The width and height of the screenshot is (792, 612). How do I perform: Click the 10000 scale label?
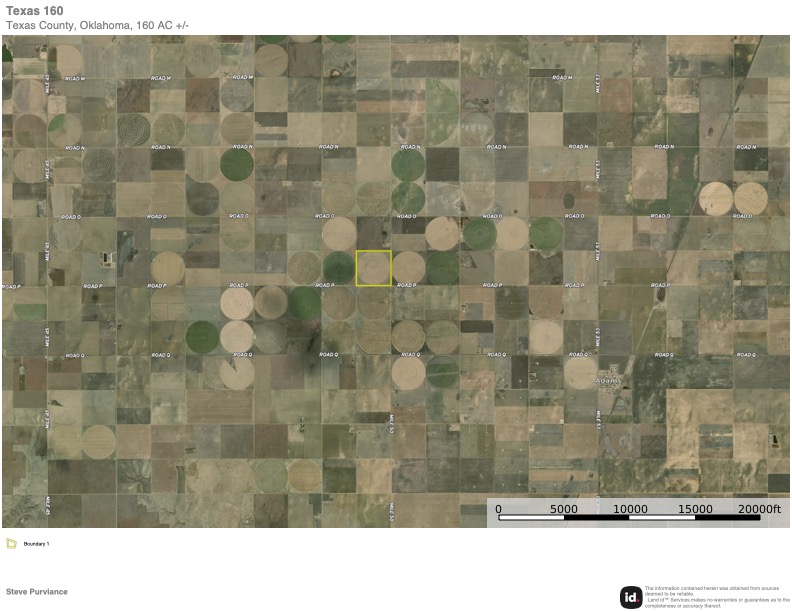coord(630,509)
